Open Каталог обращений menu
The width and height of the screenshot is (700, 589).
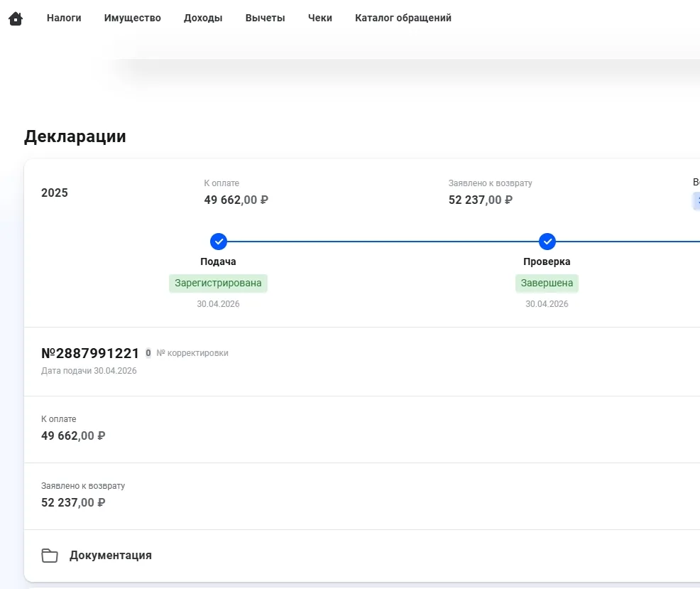[403, 18]
